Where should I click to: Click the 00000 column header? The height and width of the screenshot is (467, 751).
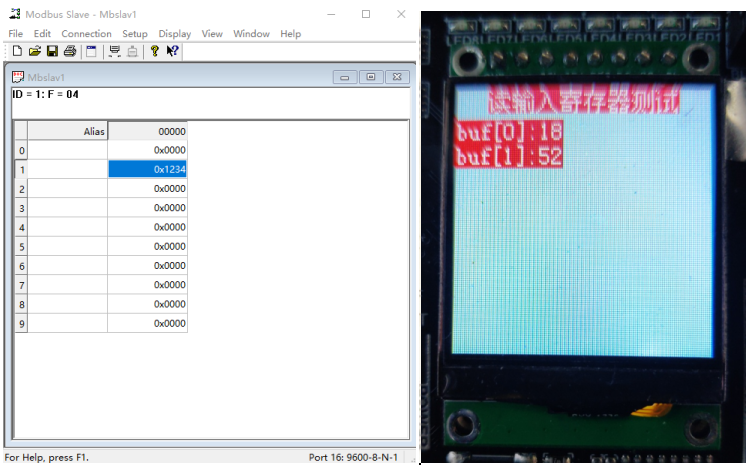[148, 131]
